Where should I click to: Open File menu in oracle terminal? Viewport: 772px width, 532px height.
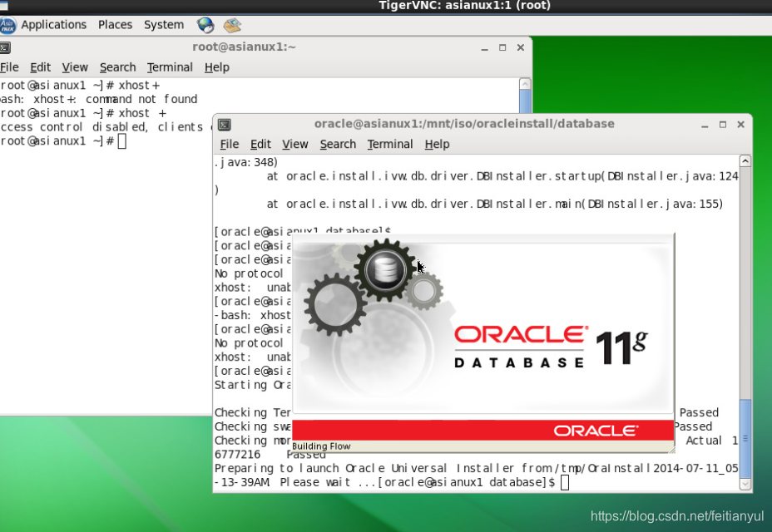[x=229, y=144]
